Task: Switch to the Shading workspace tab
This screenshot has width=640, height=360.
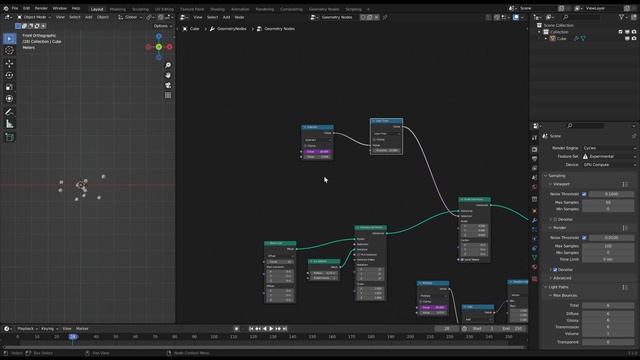Action: tap(217, 9)
